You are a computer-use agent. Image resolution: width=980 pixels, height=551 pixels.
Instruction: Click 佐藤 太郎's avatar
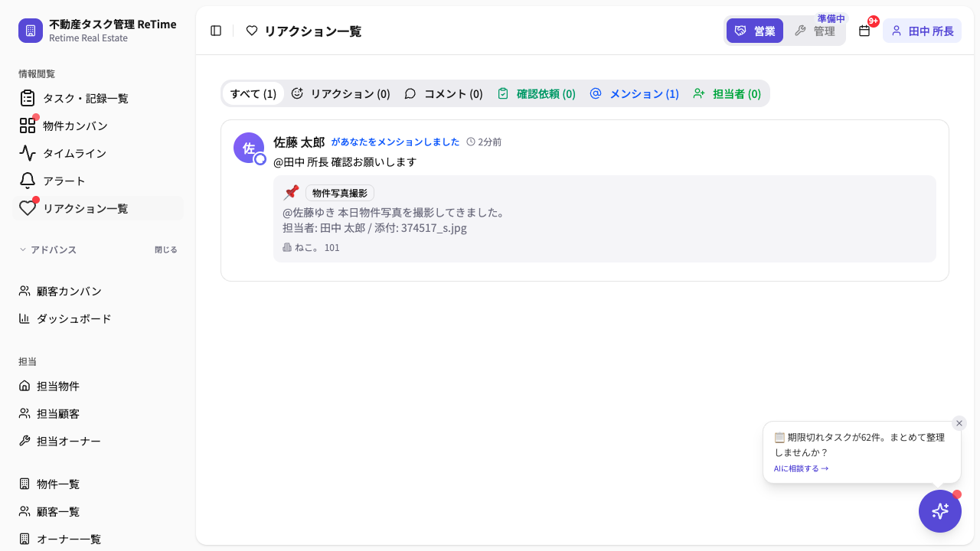(249, 148)
